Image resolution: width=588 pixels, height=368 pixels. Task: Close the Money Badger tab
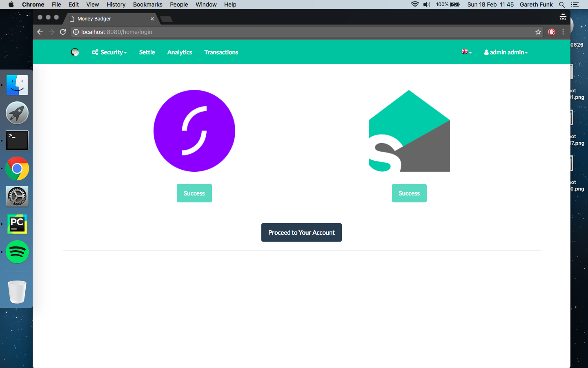click(x=152, y=19)
